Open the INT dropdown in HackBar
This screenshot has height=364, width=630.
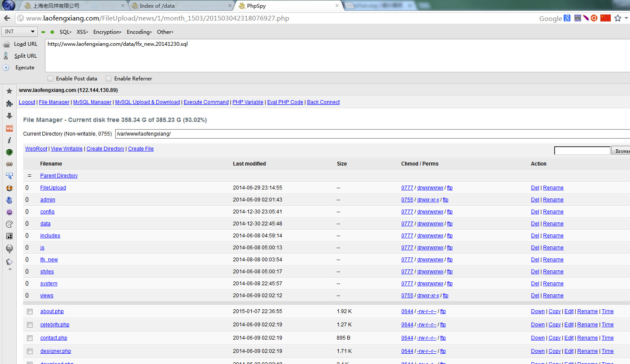click(20, 32)
